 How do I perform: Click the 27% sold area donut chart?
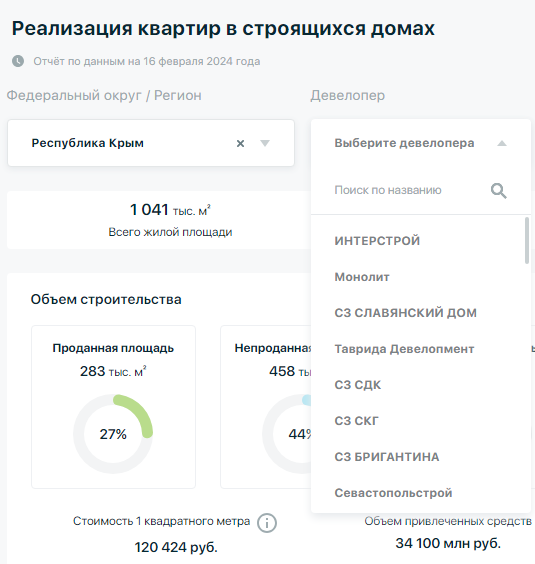coord(113,434)
